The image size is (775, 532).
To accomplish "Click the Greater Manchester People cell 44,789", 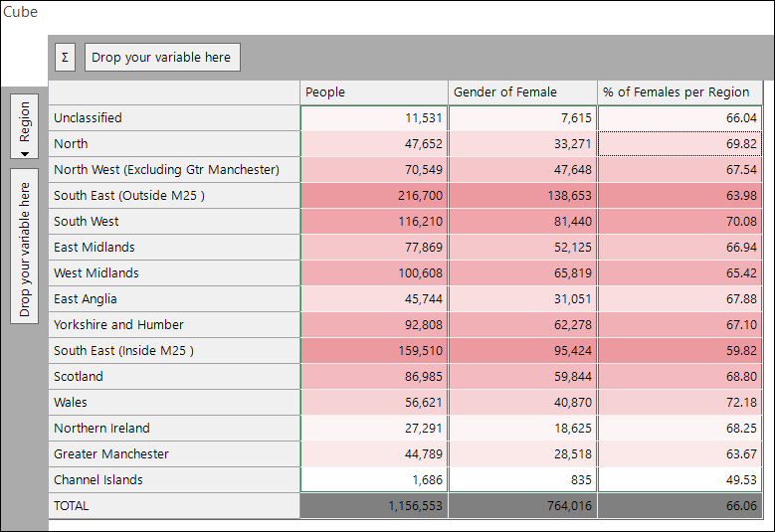I will click(374, 454).
